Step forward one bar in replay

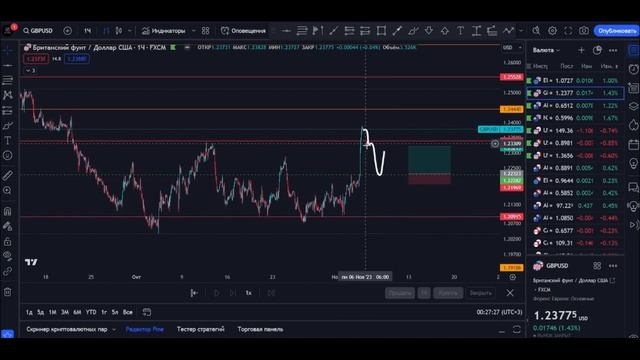click(233, 293)
